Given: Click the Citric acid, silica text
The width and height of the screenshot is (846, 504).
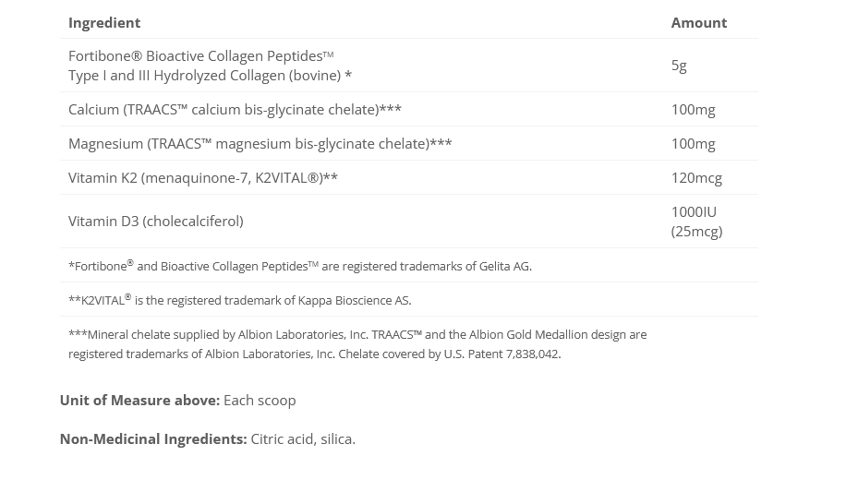Looking at the screenshot, I should (x=303, y=438).
